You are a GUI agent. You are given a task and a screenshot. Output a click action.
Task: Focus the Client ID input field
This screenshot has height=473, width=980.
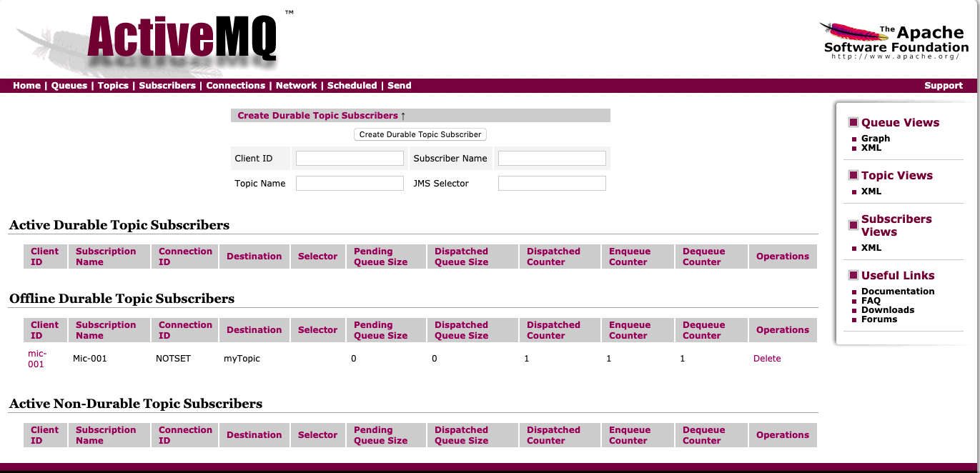pos(350,158)
